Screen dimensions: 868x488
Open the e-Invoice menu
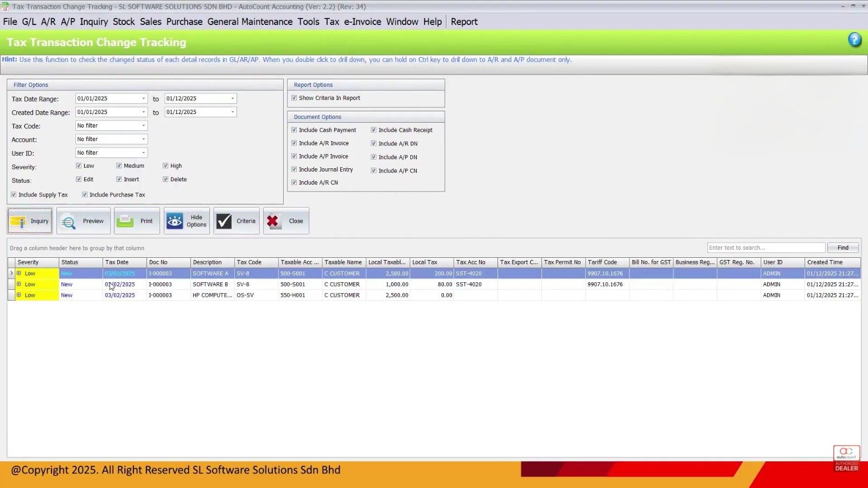click(x=362, y=22)
